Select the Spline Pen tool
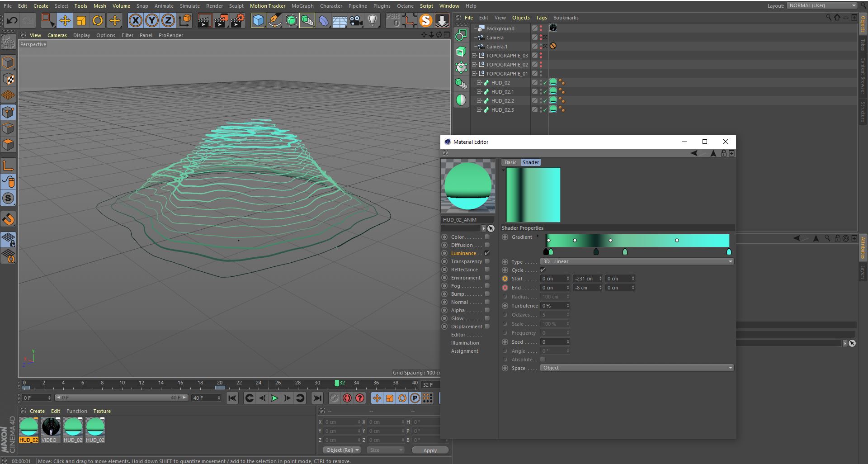 274,20
